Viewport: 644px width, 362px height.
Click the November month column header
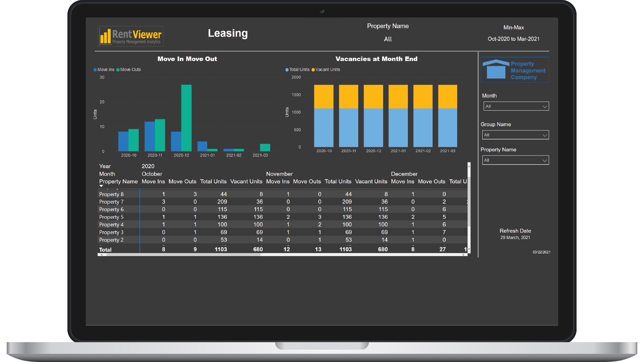(279, 174)
